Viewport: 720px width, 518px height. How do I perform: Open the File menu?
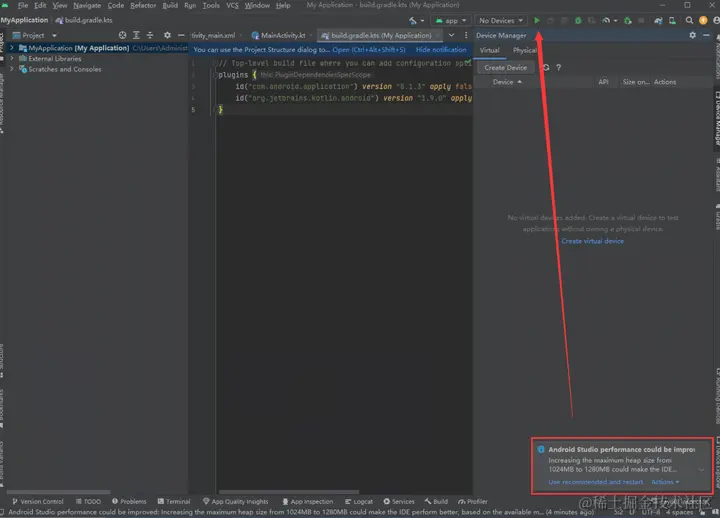pyautogui.click(x=23, y=6)
